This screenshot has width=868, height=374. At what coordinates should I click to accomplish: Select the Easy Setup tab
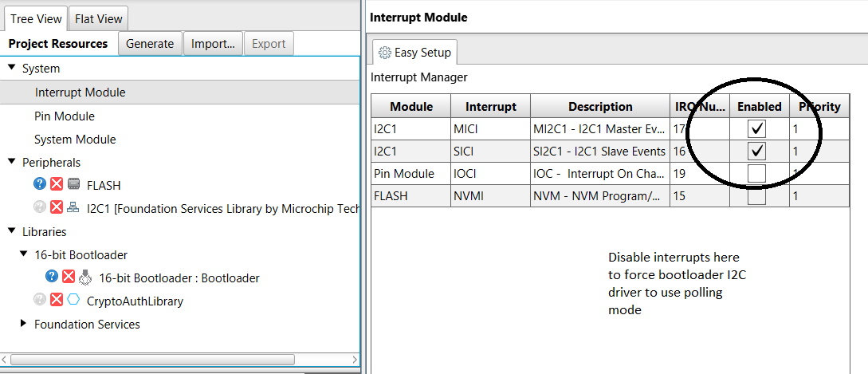pyautogui.click(x=414, y=53)
